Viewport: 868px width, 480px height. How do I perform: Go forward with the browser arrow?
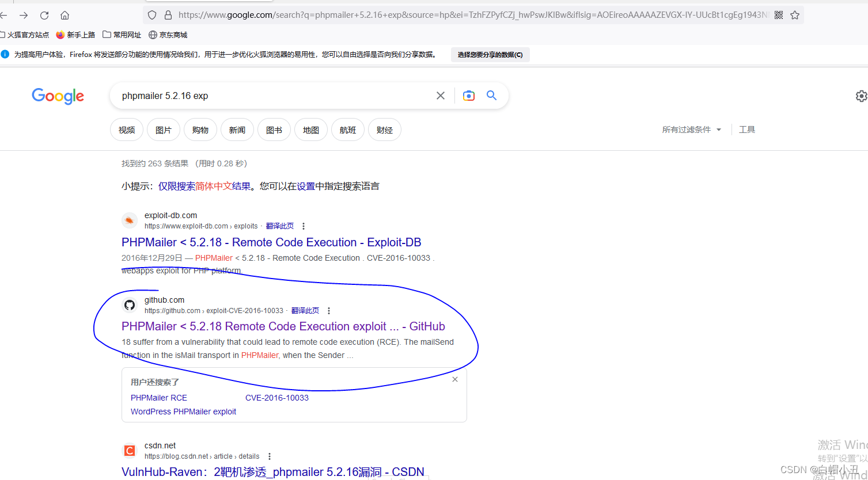click(x=24, y=16)
